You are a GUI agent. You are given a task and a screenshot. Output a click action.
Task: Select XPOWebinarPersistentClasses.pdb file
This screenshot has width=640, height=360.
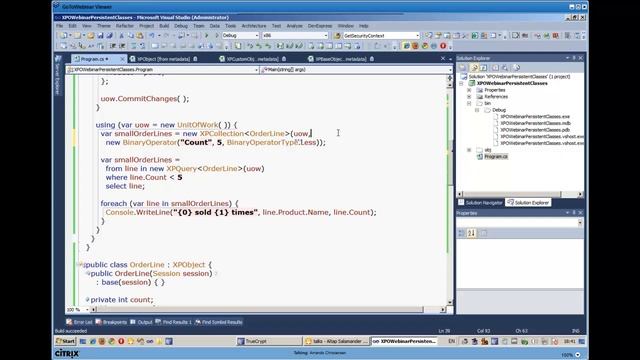click(x=534, y=130)
